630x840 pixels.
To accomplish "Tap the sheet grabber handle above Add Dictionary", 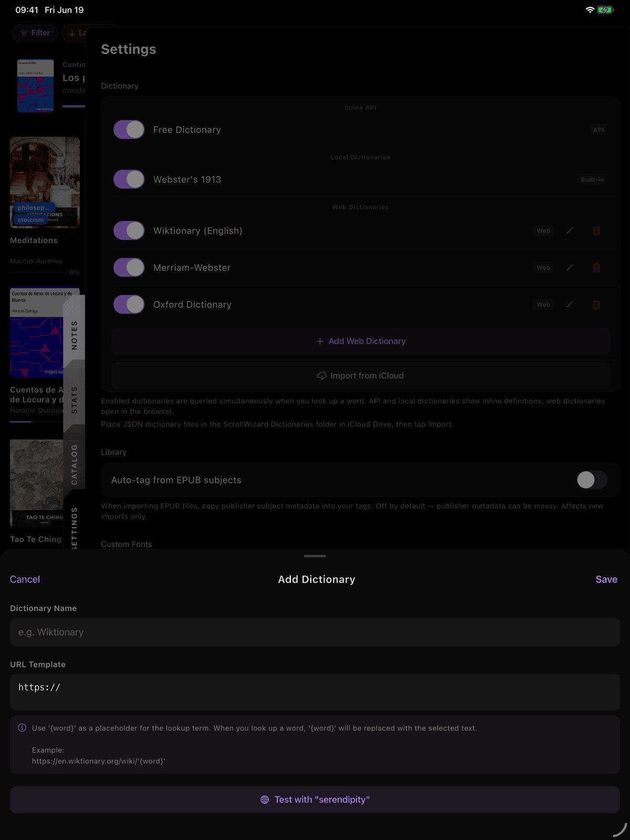I will [x=315, y=556].
